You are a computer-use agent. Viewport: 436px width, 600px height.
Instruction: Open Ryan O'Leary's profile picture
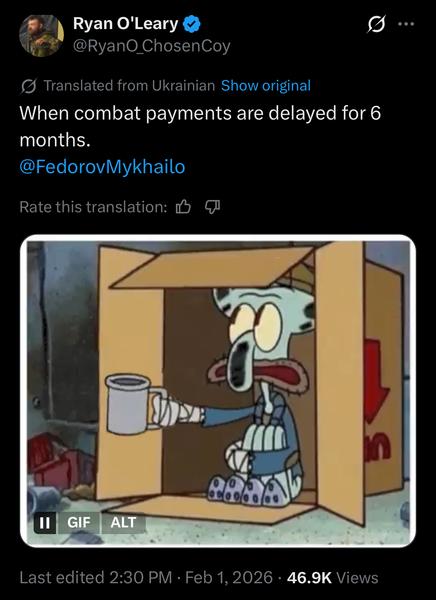[x=41, y=35]
